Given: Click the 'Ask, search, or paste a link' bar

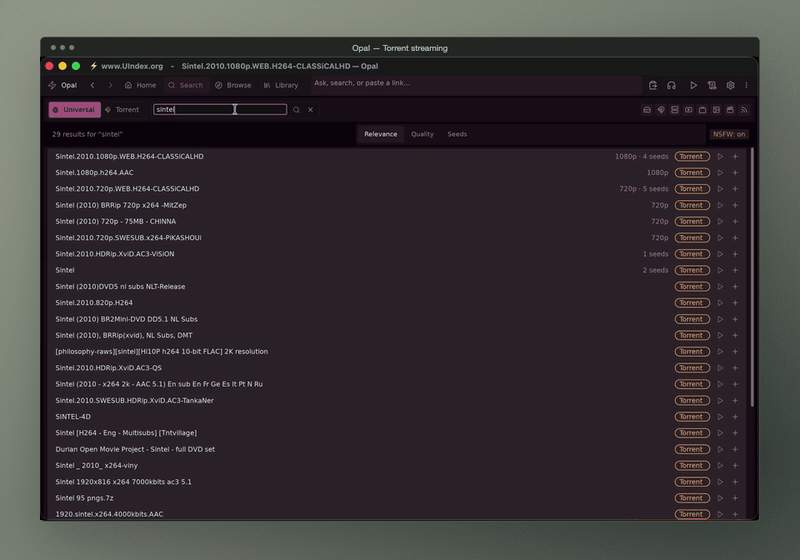Looking at the screenshot, I should [x=476, y=83].
